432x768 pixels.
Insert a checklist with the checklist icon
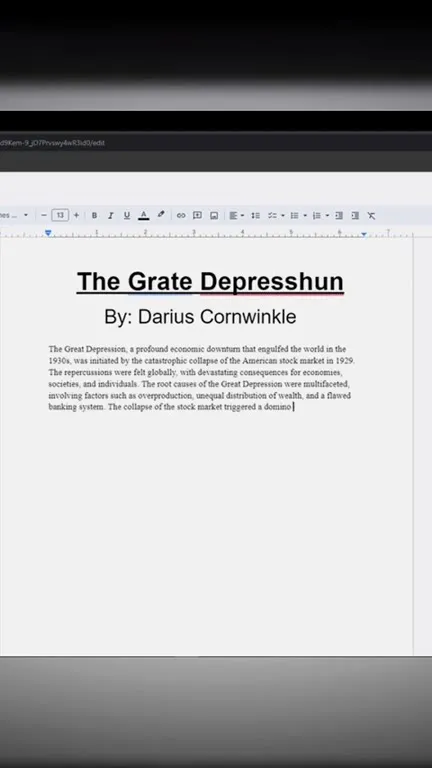coord(272,216)
